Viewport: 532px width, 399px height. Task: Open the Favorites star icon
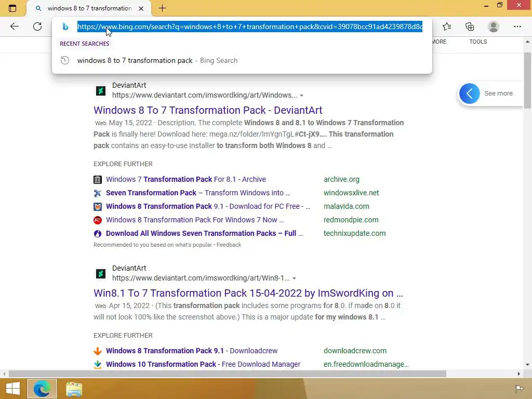pos(447,26)
